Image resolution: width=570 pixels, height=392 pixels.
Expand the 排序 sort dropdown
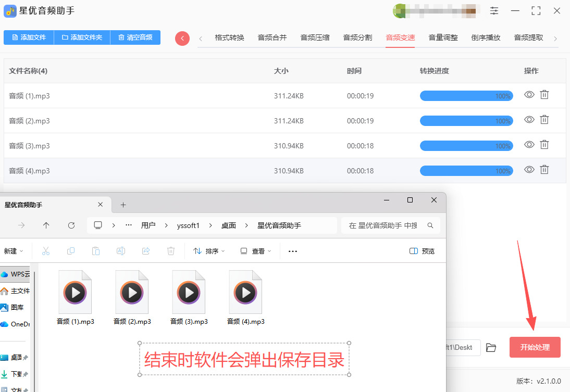pos(209,251)
